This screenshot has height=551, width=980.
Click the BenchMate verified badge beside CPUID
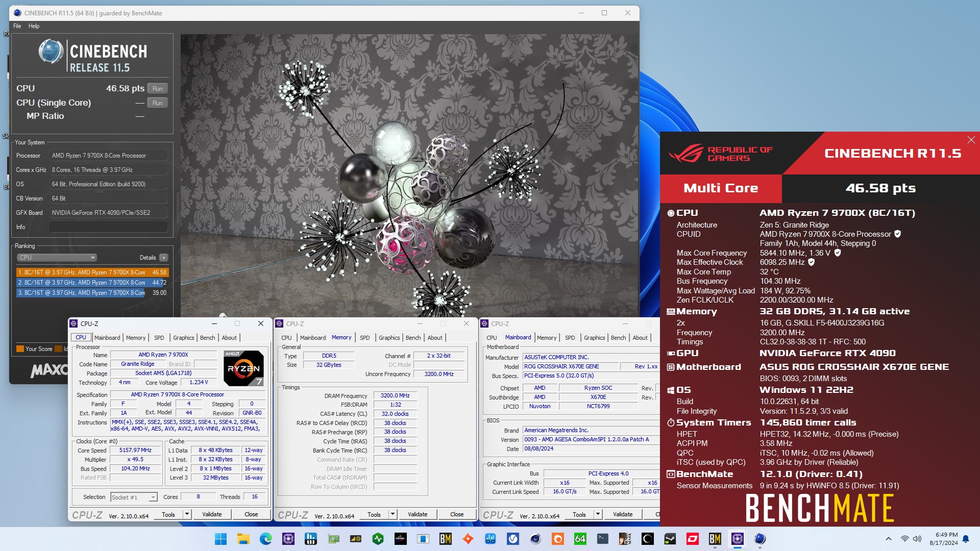pyautogui.click(x=897, y=234)
